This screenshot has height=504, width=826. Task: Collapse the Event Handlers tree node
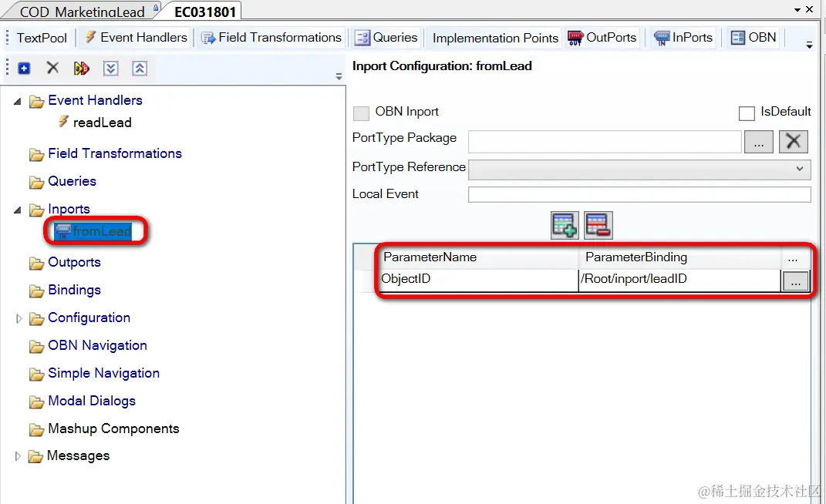(18, 101)
